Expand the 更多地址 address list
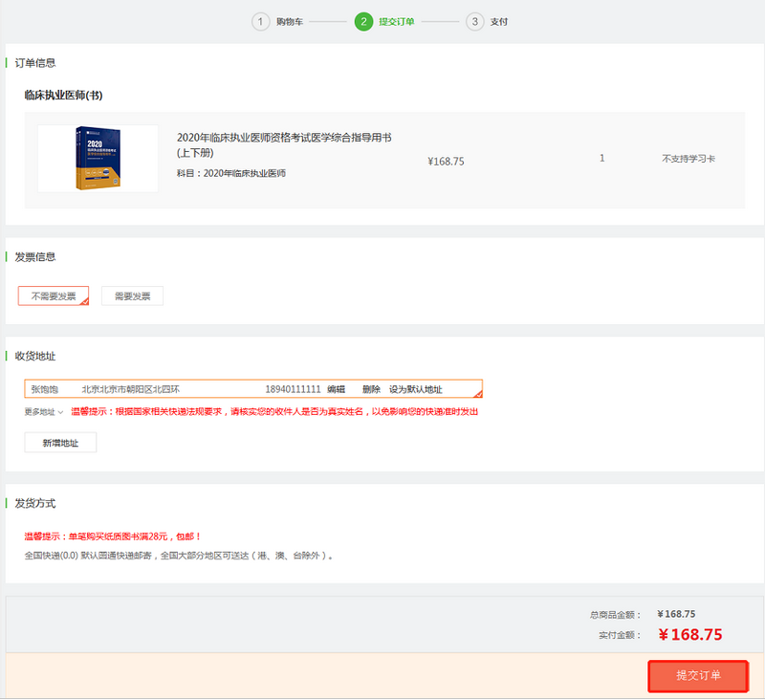 tap(44, 412)
